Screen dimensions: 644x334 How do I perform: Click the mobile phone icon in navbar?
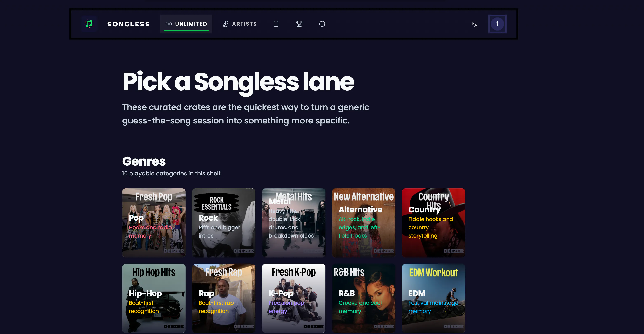coord(276,24)
